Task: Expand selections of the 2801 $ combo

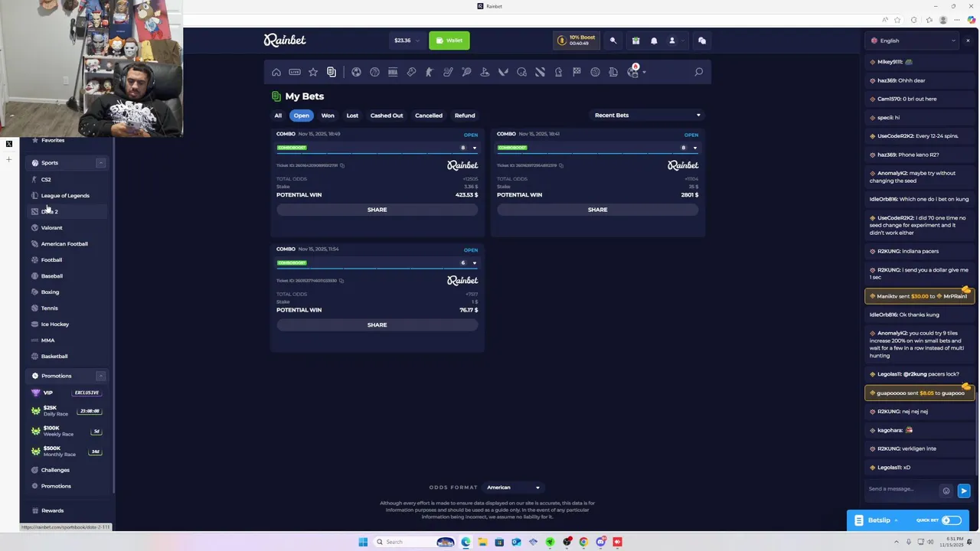Action: click(694, 148)
